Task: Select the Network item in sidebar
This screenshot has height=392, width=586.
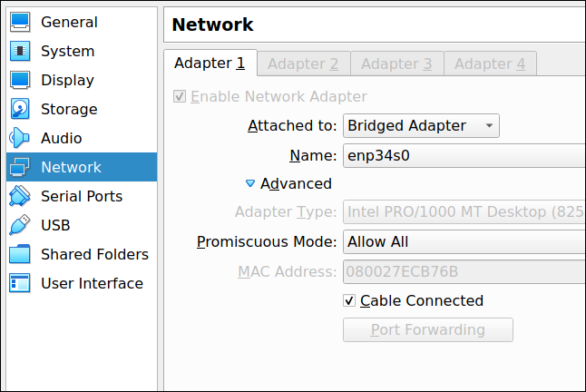Action: [x=82, y=167]
